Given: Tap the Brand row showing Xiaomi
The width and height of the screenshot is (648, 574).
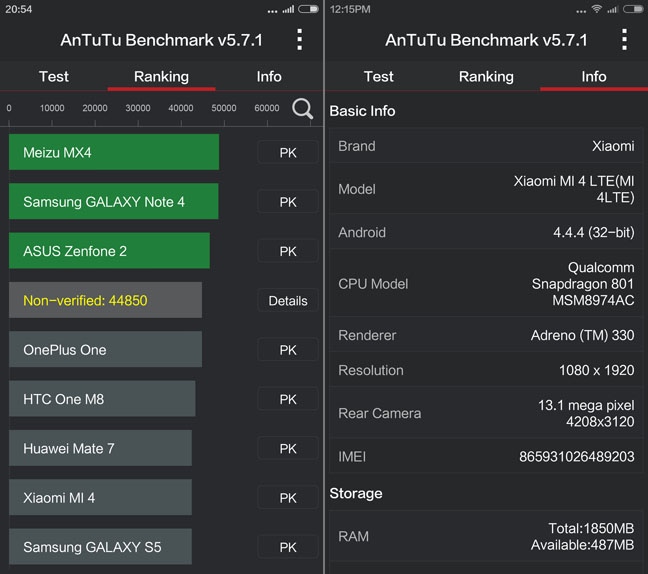Looking at the screenshot, I should tap(486, 146).
